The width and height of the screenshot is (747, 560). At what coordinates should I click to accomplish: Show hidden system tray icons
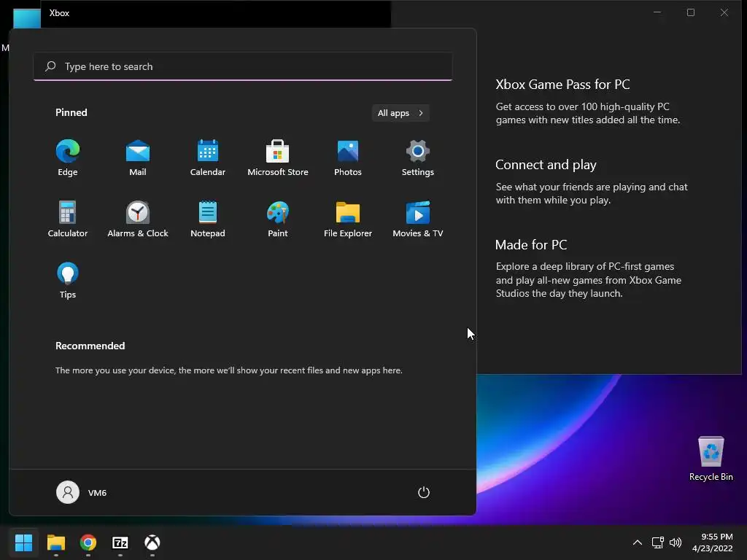(x=638, y=542)
